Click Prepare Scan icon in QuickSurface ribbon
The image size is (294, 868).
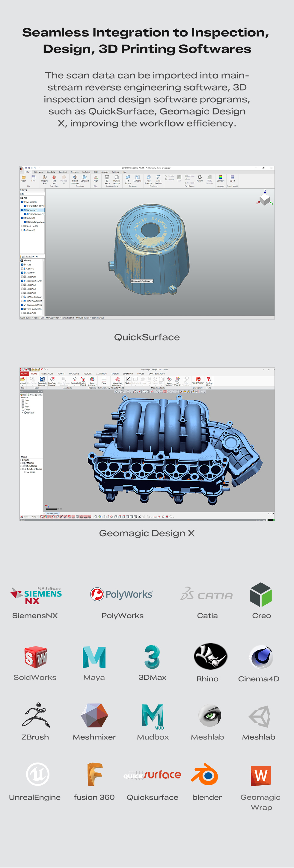tap(44, 178)
